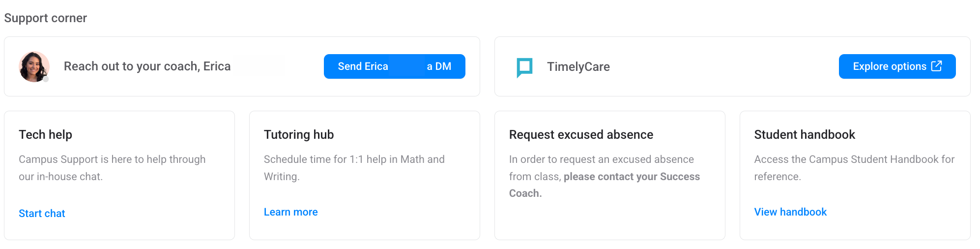Click the TimelyCare label text

tap(578, 67)
